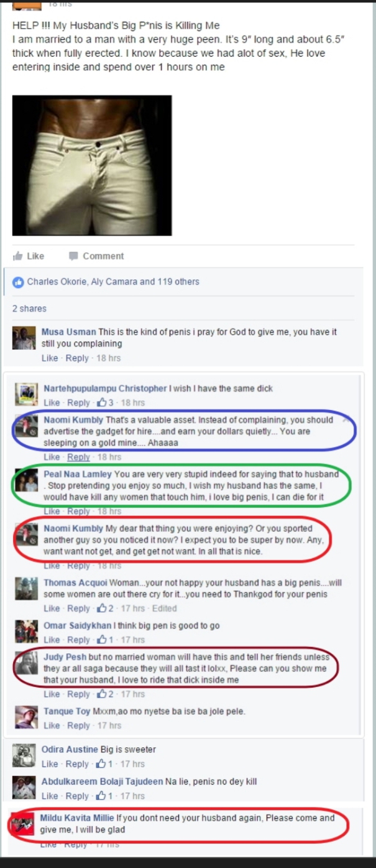
Task: Click the Like thumbs-up icon under the post
Action: tap(18, 256)
